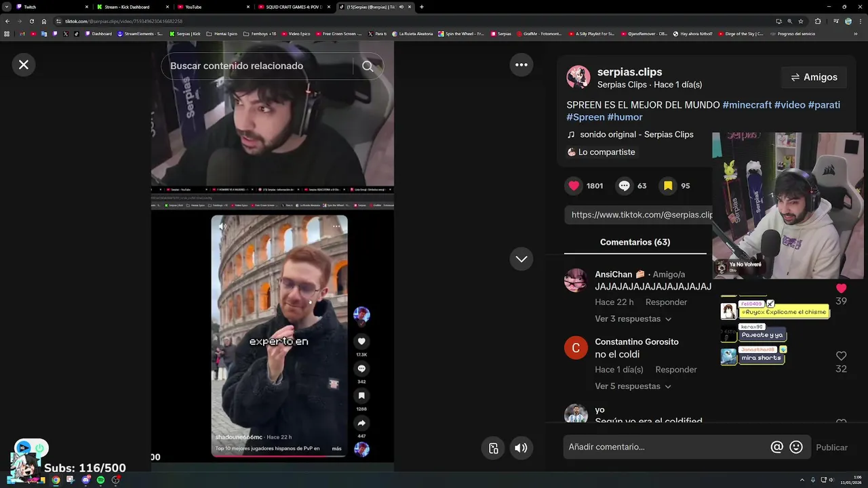Open sonido original - Serpias Clips
The width and height of the screenshot is (868, 488).
coord(636,134)
